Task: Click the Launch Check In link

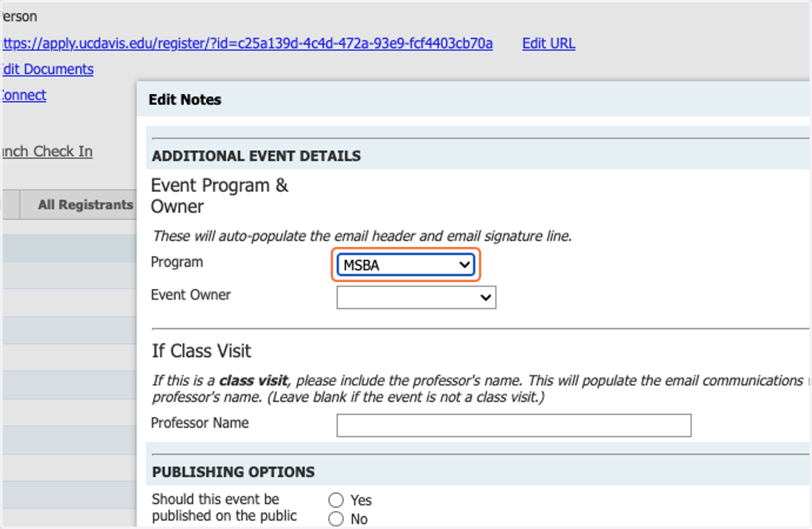Action: click(x=46, y=152)
